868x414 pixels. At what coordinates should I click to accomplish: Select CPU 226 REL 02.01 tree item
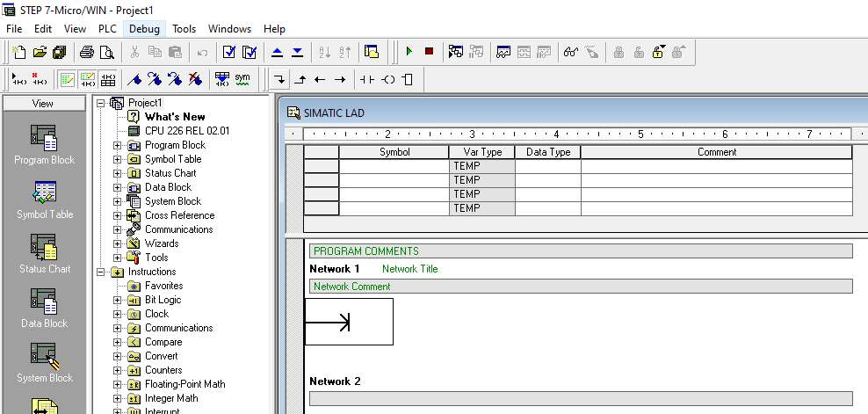click(x=186, y=131)
